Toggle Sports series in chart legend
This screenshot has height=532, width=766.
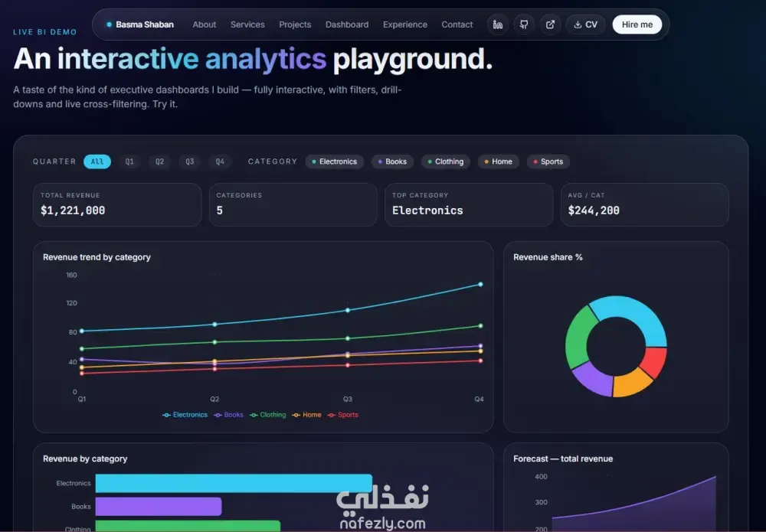click(342, 415)
